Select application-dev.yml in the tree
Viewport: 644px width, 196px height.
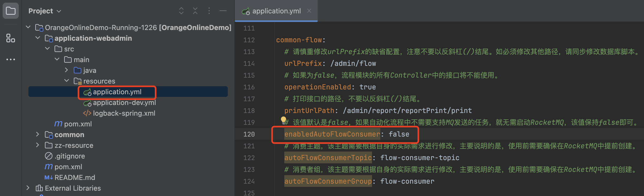[x=124, y=103]
